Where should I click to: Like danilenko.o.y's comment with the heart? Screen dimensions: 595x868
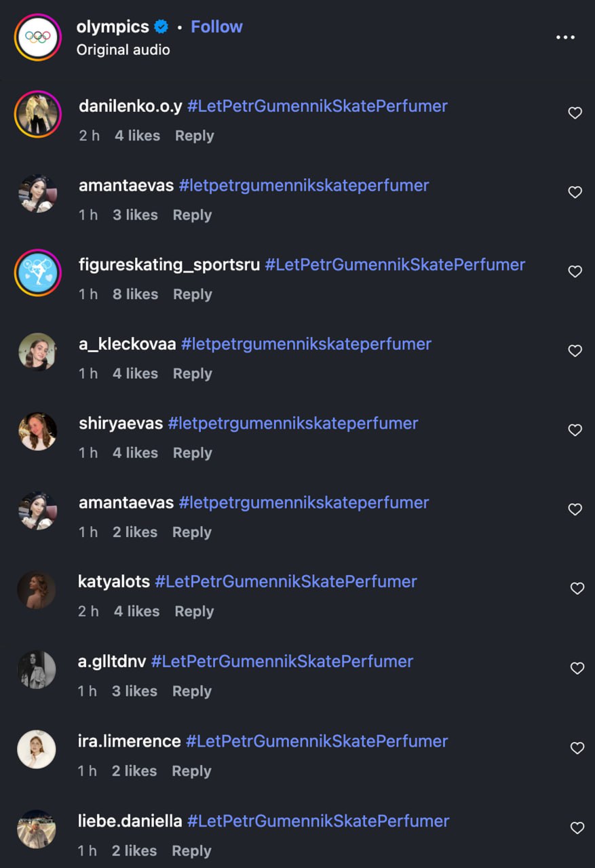(575, 113)
